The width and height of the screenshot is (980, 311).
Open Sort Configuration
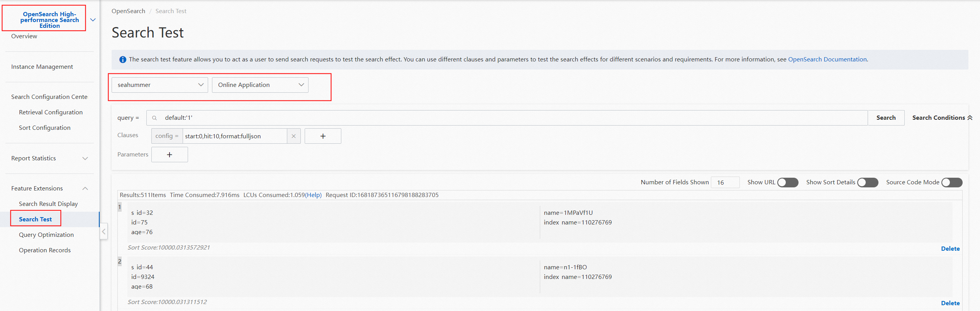pos(45,128)
